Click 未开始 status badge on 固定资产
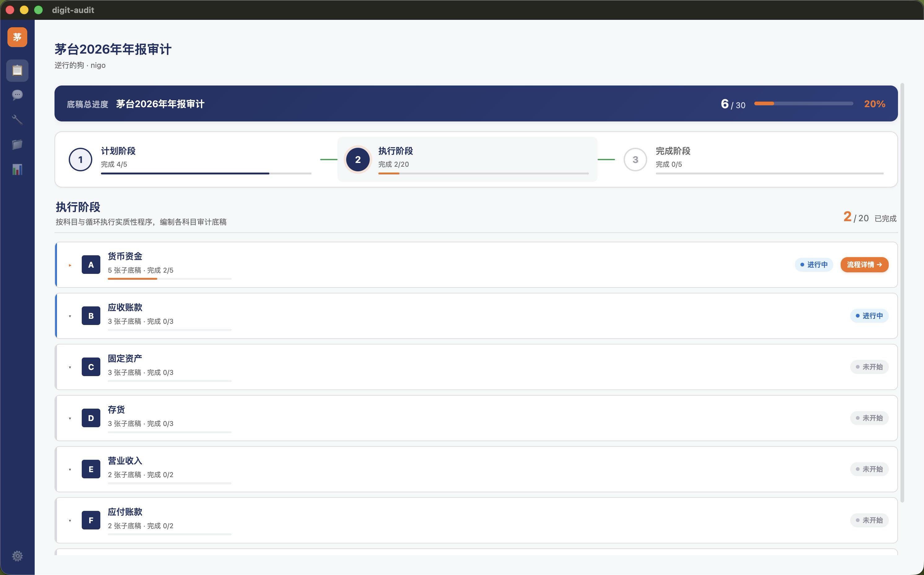The height and width of the screenshot is (575, 924). 869,367
